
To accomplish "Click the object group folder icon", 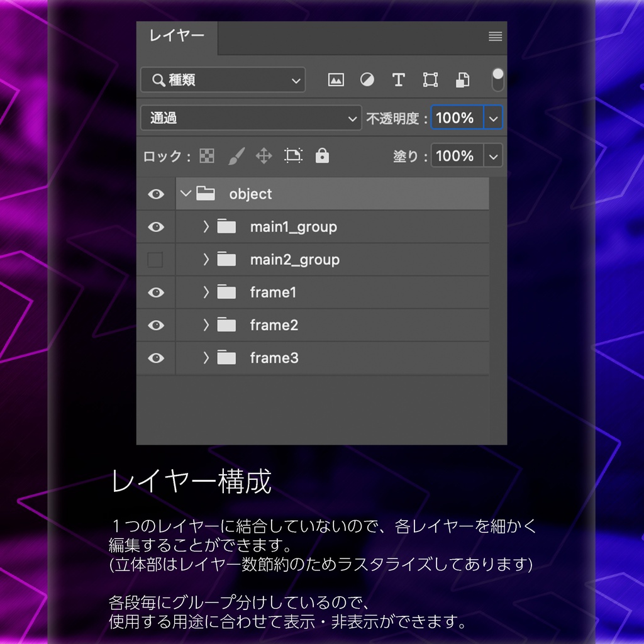I will [x=206, y=194].
